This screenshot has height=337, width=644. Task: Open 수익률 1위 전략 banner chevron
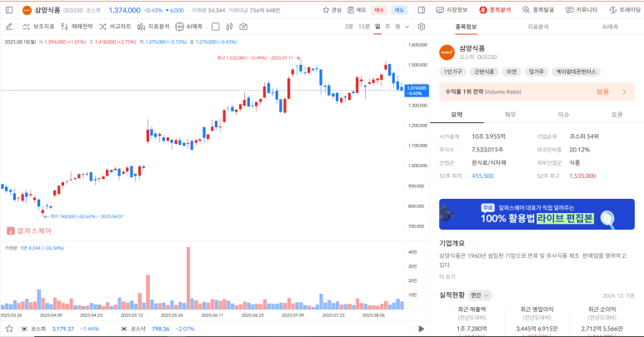pyautogui.click(x=624, y=92)
